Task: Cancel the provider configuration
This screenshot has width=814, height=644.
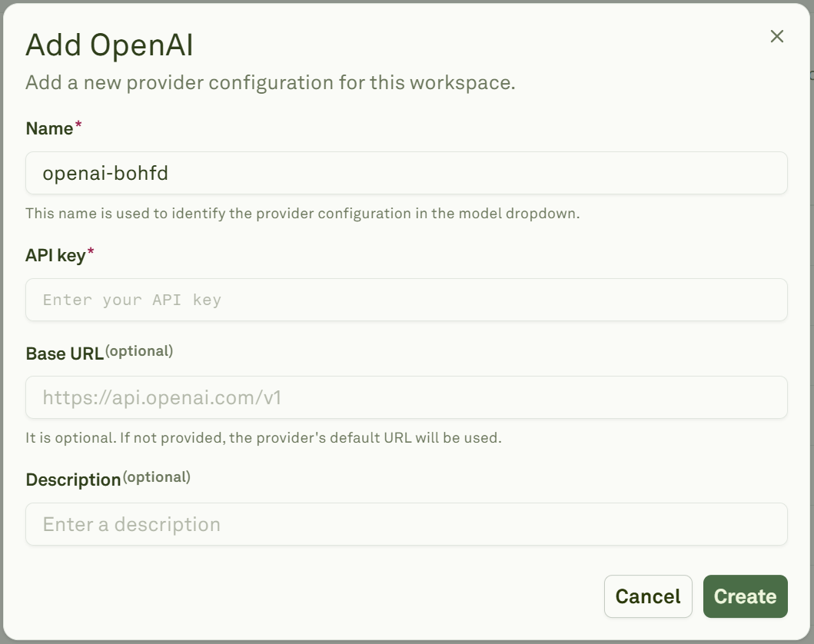Action: (x=648, y=596)
